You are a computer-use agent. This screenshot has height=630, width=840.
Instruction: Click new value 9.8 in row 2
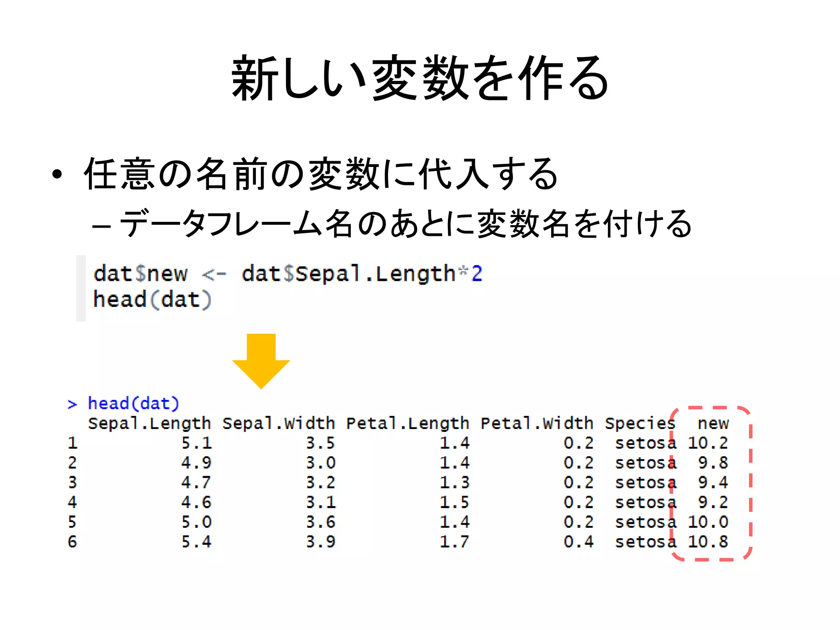point(713,463)
